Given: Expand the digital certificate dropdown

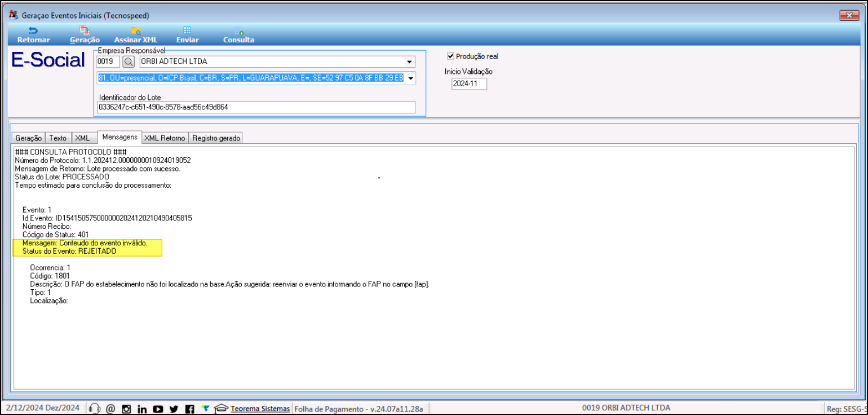Looking at the screenshot, I should (x=410, y=78).
